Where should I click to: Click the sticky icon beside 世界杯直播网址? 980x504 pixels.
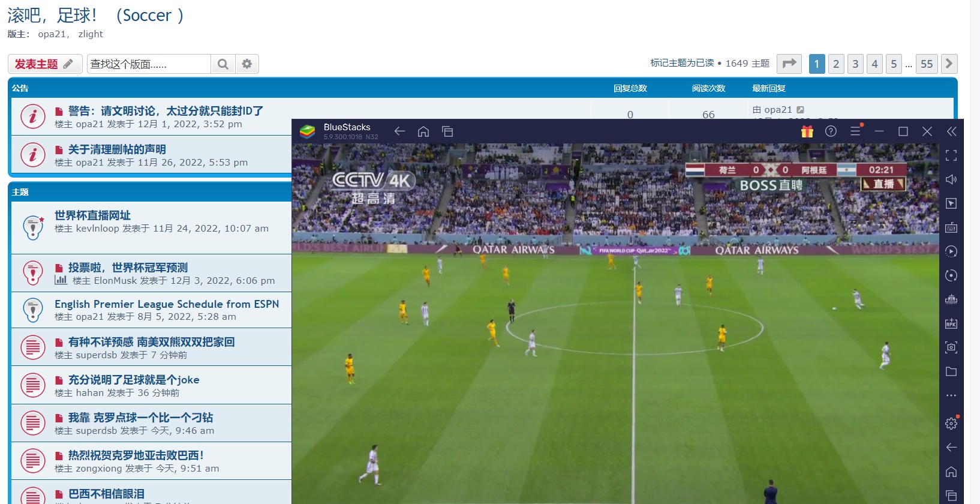(x=33, y=227)
